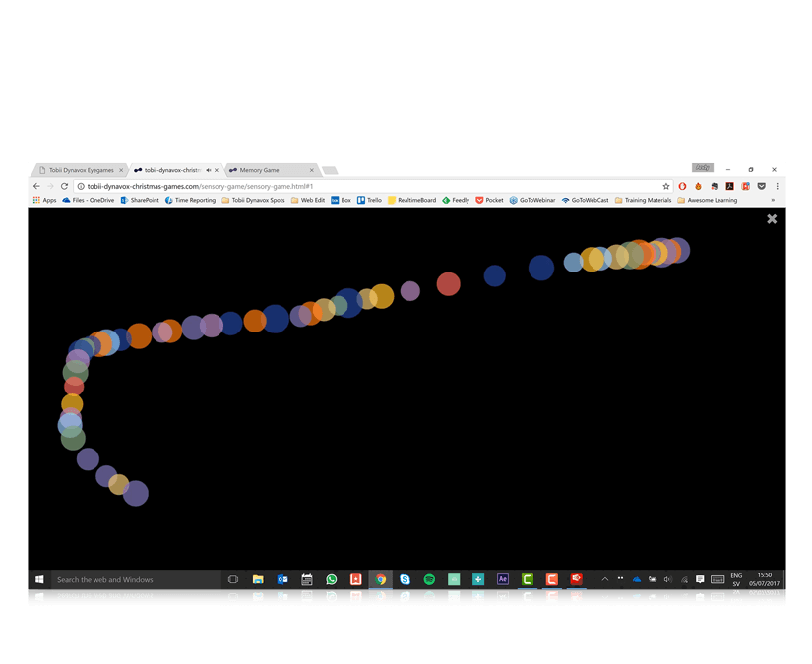Viewport: 812px width, 664px height.
Task: Mute the audio on the christmas-games tab
Action: pos(207,170)
